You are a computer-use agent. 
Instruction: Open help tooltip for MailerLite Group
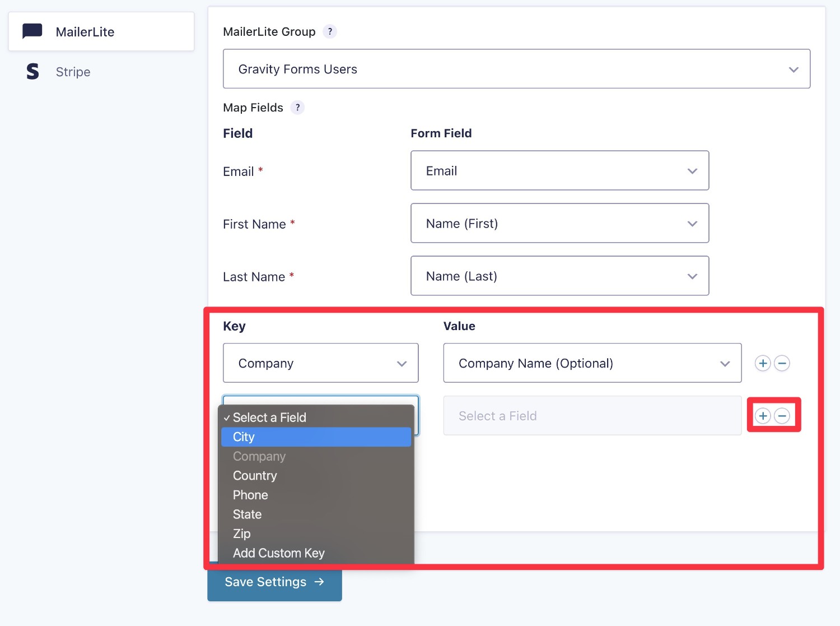330,31
